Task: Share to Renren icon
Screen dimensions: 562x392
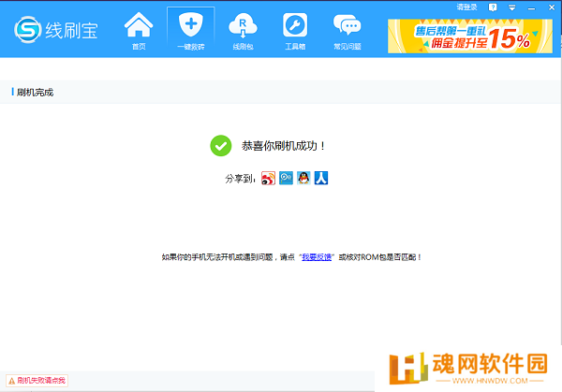Action: 321,178
